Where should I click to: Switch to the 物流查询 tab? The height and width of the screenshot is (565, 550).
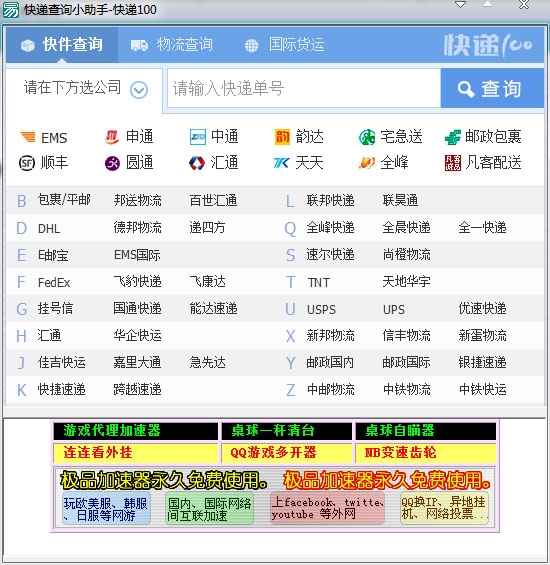pyautogui.click(x=172, y=45)
